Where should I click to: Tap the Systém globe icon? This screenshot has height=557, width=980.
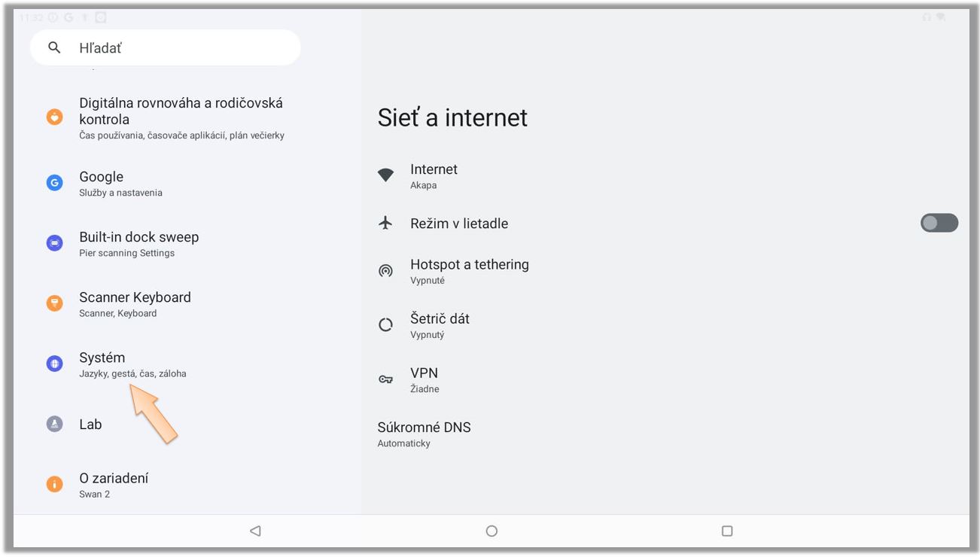tap(54, 364)
